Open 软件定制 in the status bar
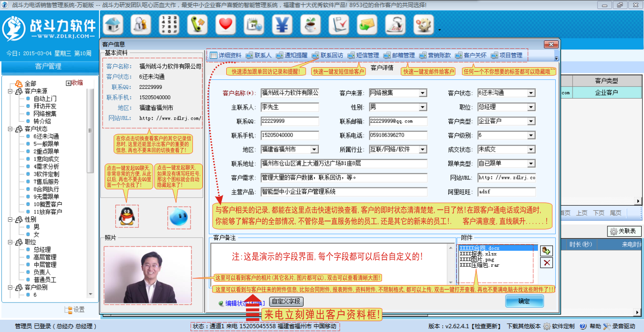 559,326
